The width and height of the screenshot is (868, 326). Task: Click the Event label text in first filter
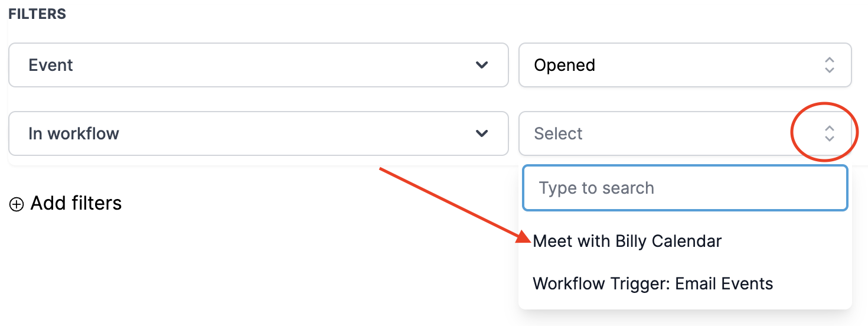pos(51,65)
